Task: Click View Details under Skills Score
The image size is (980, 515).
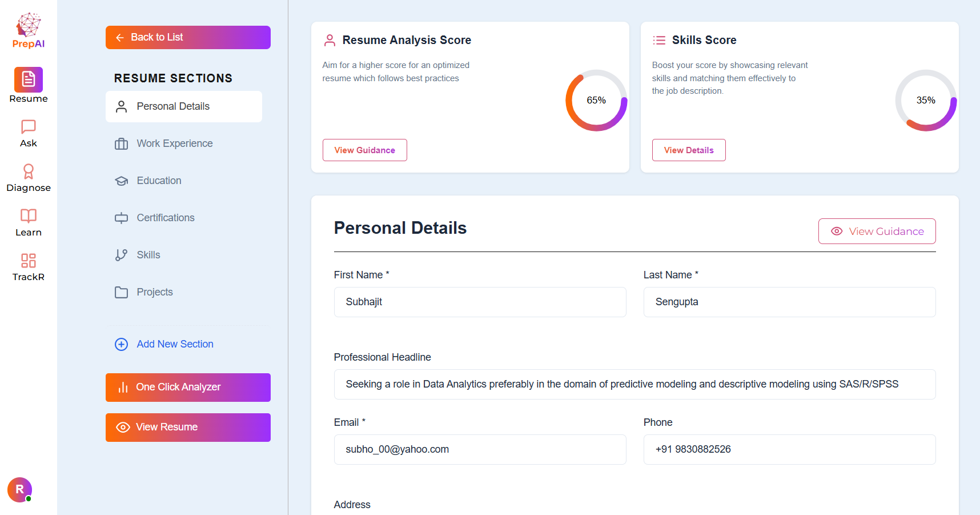Action: (689, 150)
